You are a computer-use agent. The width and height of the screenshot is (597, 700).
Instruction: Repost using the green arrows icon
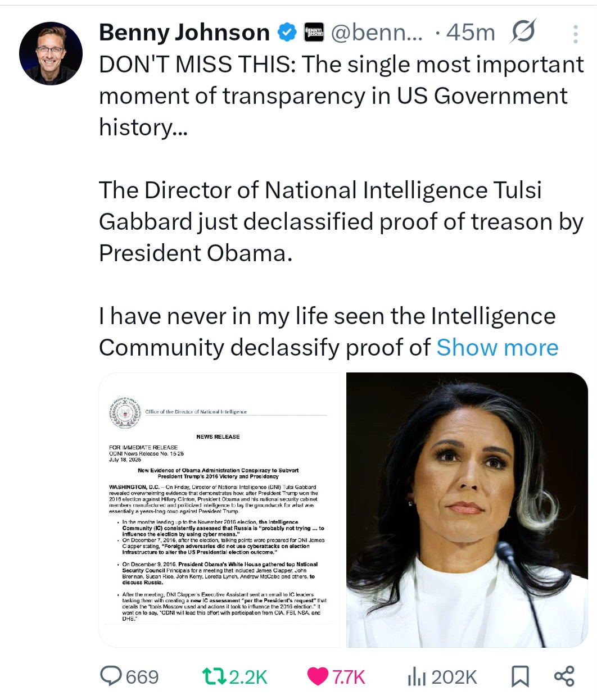pos(214,676)
